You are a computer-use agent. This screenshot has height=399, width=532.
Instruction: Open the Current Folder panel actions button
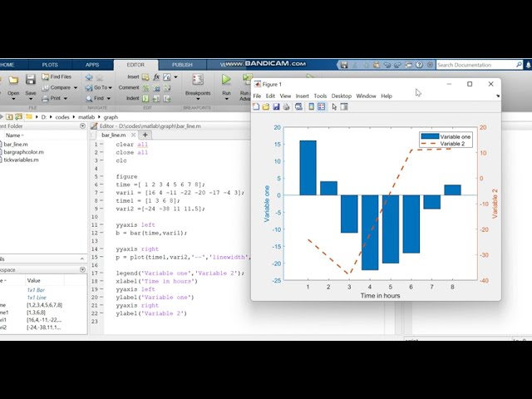tap(82, 126)
